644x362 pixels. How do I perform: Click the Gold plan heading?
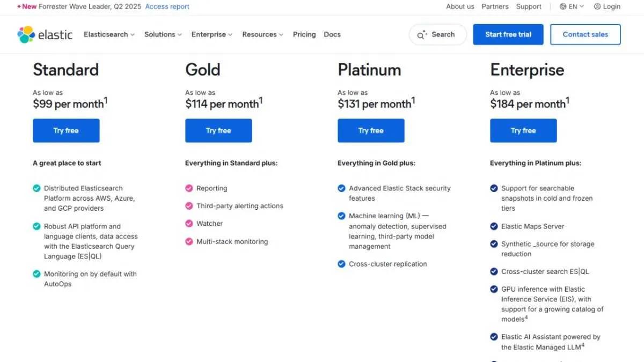203,70
